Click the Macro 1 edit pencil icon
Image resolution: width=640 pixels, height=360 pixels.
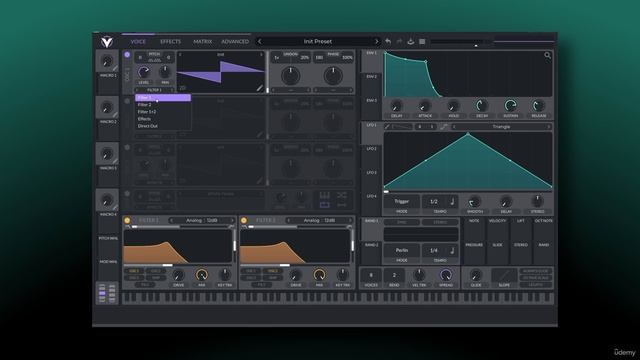[116, 69]
